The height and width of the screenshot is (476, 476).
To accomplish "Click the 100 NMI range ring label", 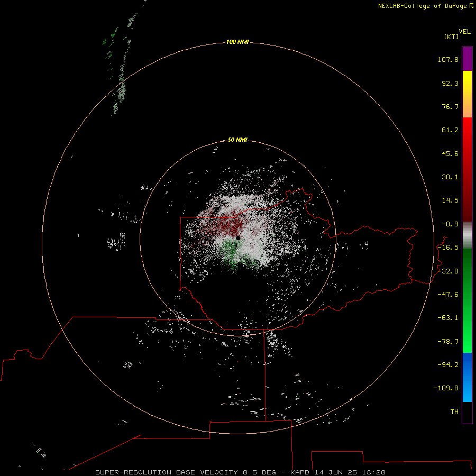I will point(237,42).
